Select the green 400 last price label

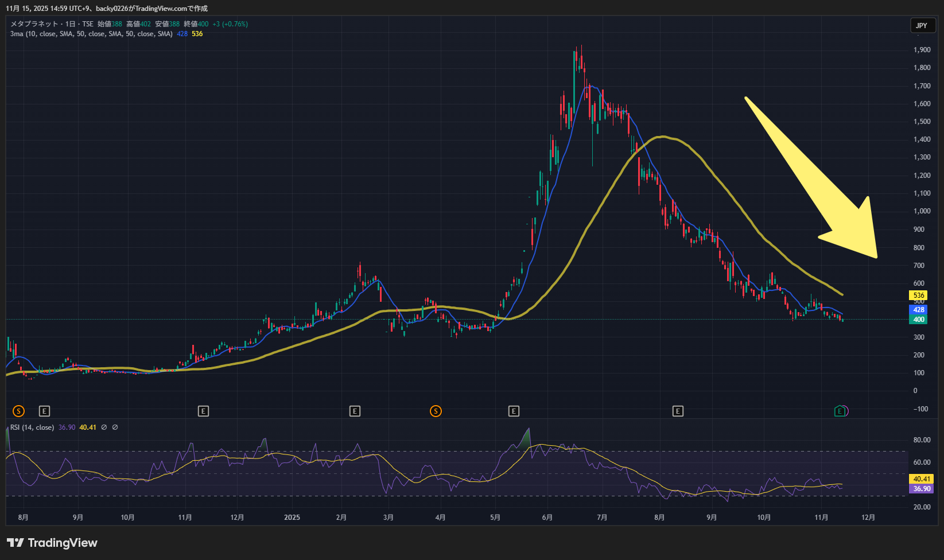coord(919,320)
